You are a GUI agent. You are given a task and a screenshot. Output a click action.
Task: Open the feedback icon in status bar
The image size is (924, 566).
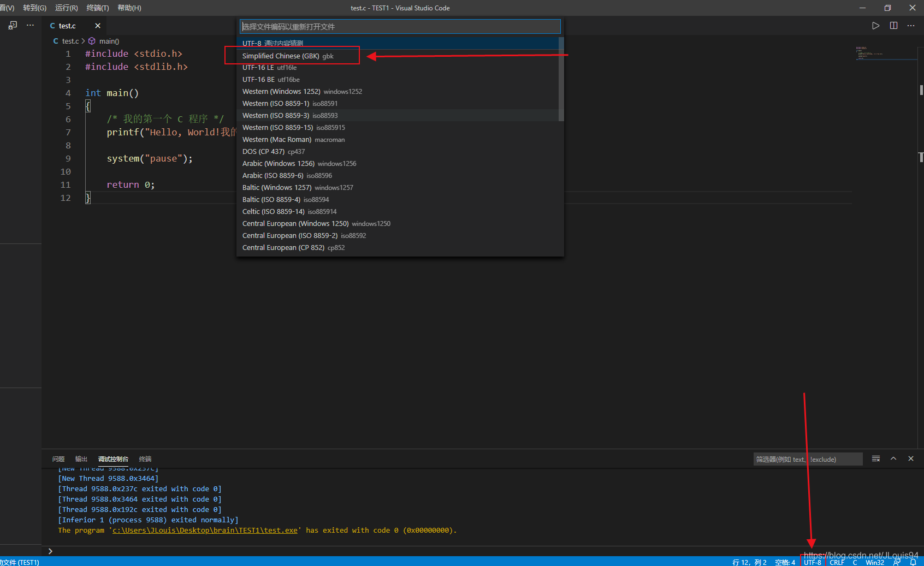point(897,562)
